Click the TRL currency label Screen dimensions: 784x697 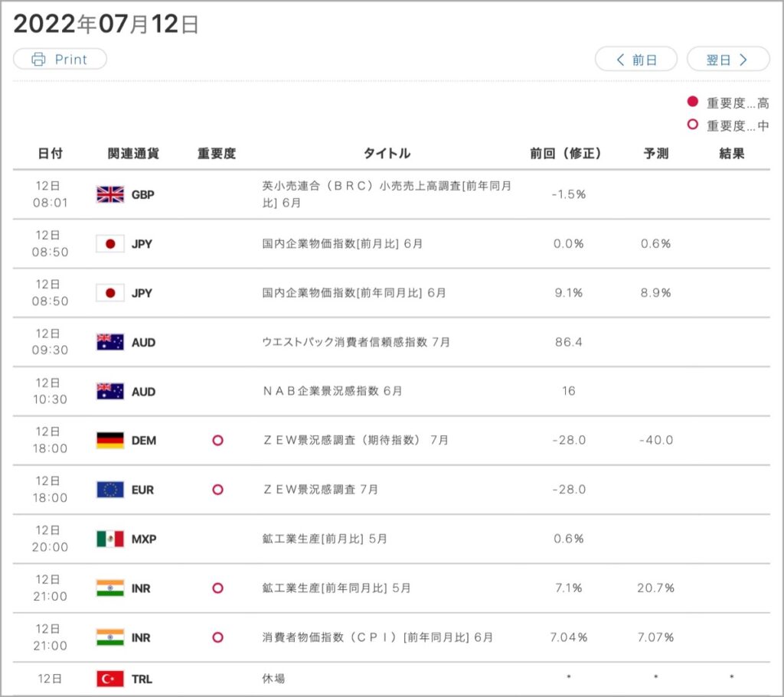point(142,679)
